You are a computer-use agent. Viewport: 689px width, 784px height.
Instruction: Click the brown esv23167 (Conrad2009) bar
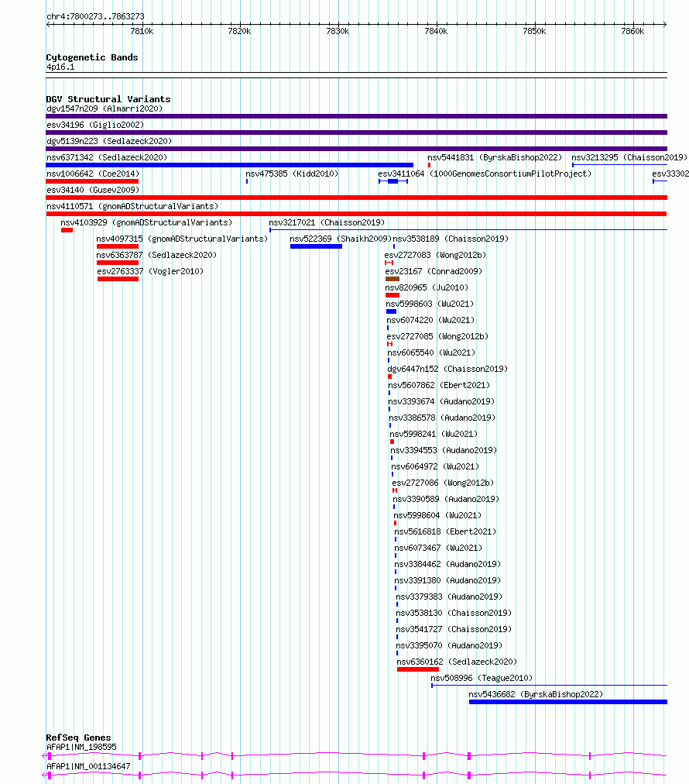tap(392, 279)
